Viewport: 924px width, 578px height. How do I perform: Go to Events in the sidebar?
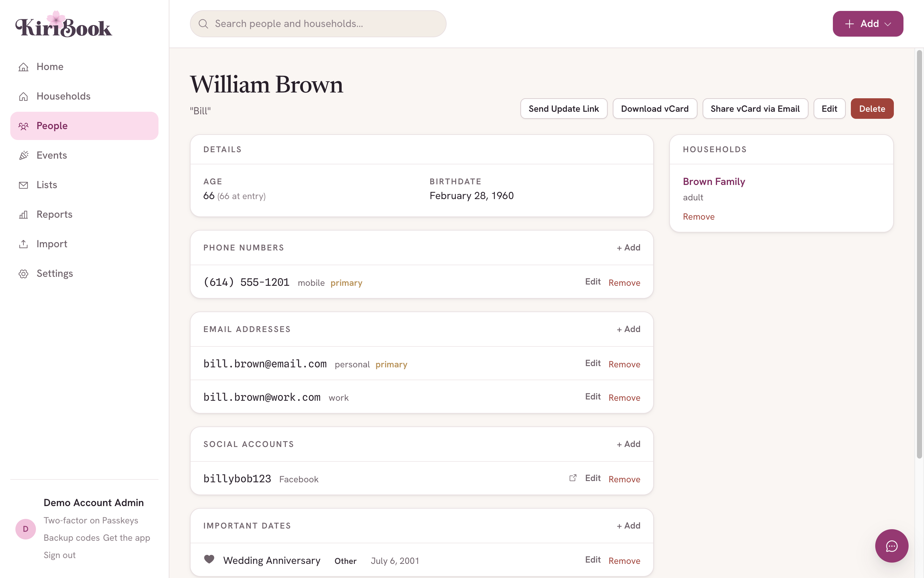(x=84, y=155)
